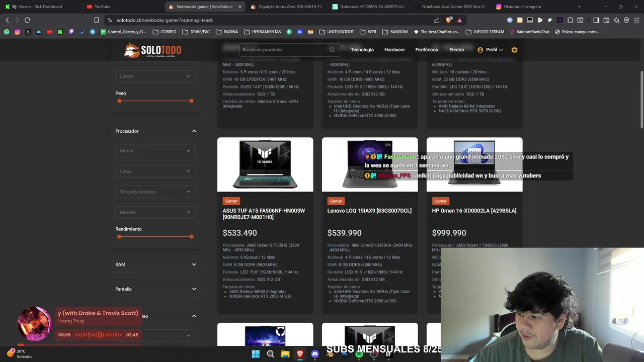Reload the page with refresh icon
Image resolution: width=644 pixels, height=362 pixels.
coord(27,20)
